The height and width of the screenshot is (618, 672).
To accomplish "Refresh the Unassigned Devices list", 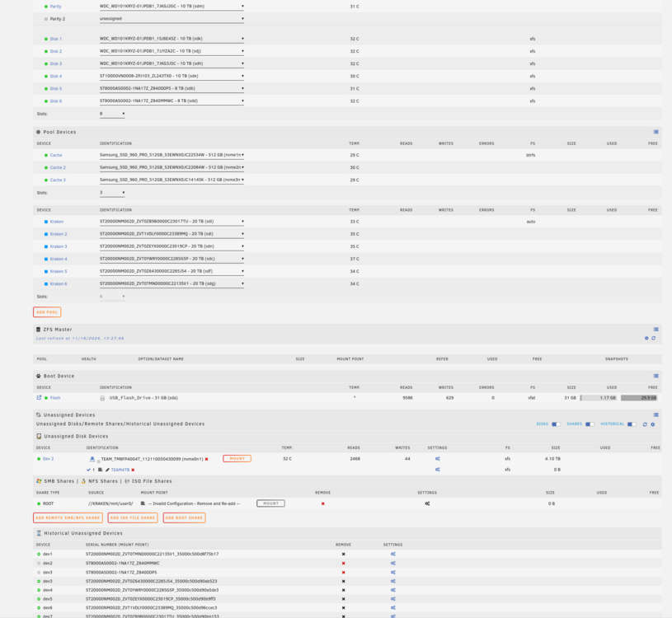I will click(x=645, y=424).
